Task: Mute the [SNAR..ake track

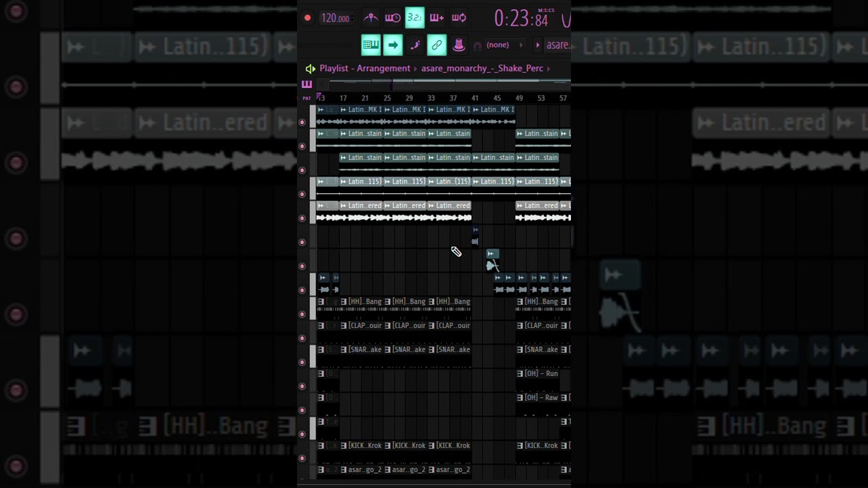Action: (302, 362)
